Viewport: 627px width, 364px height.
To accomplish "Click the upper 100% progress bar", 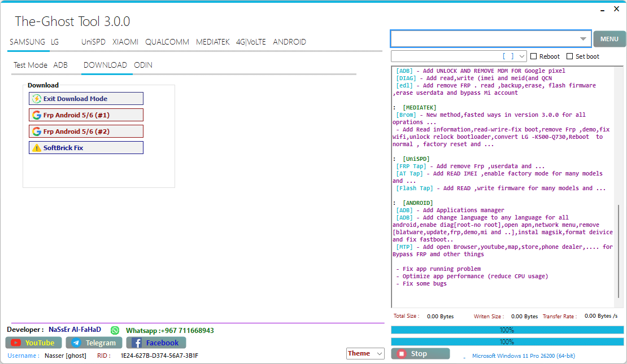I will [507, 330].
